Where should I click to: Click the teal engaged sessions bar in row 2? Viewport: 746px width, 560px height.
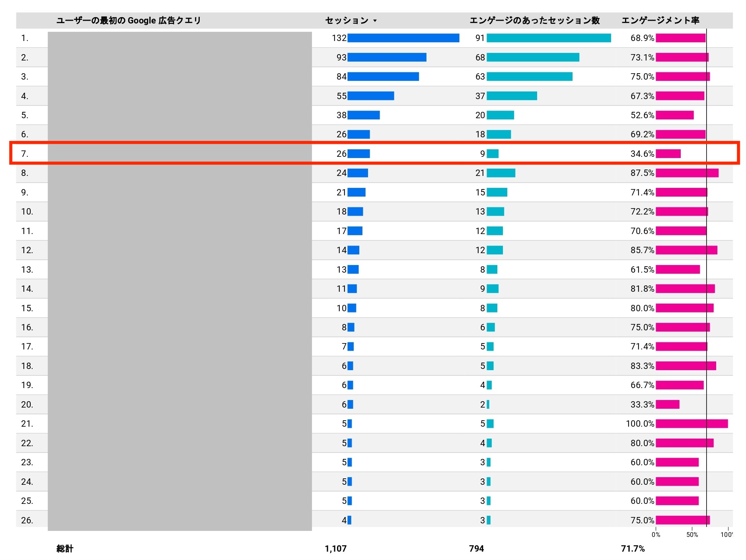click(x=533, y=57)
